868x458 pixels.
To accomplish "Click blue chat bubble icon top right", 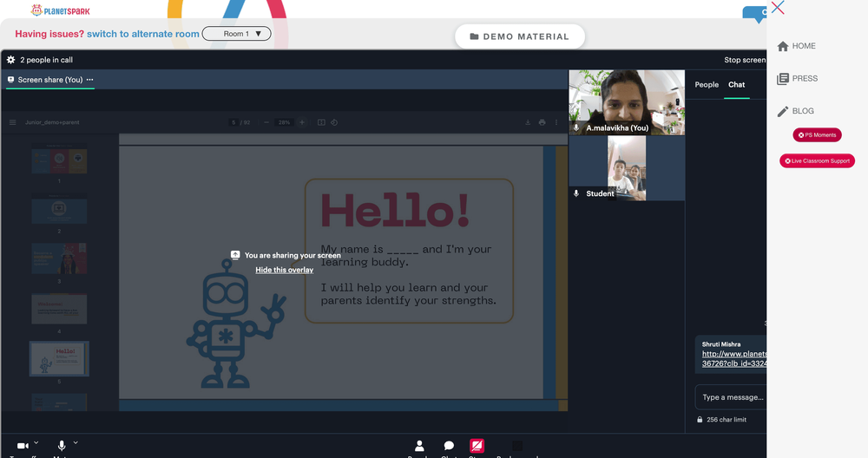I will (754, 14).
